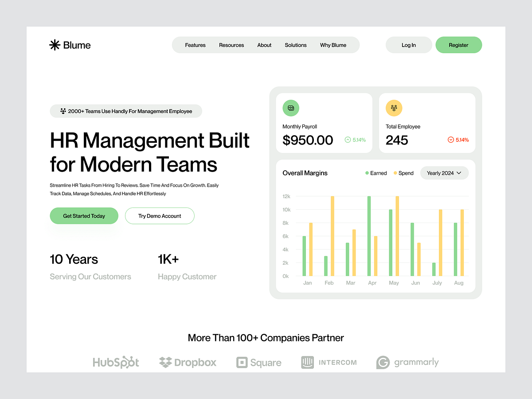Click the yellow Spend bar for May

(397, 236)
